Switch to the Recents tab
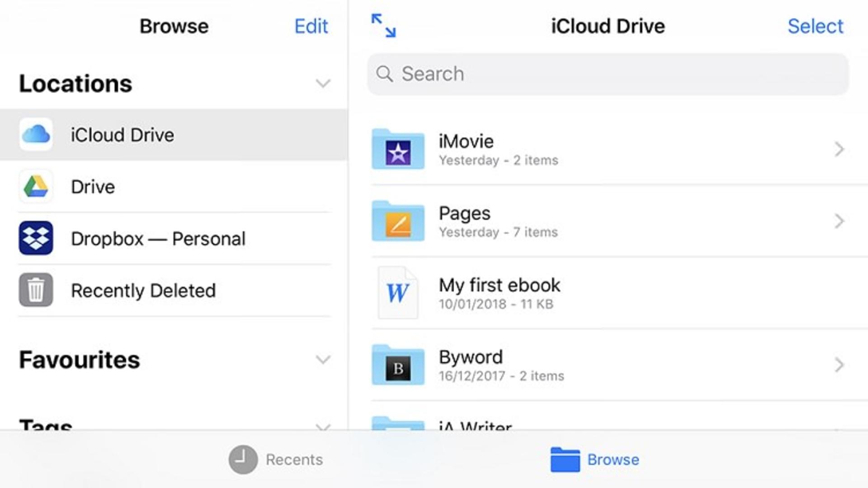Image resolution: width=868 pixels, height=488 pixels. [x=276, y=460]
